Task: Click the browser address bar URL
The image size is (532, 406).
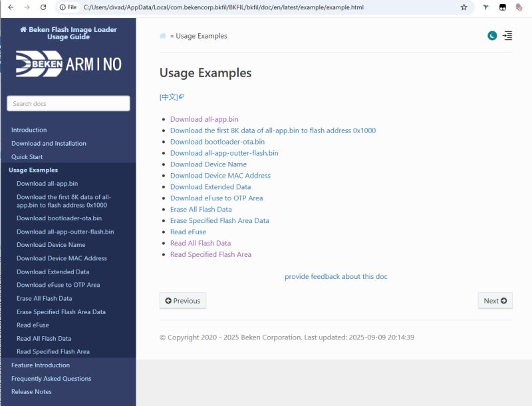Action: 223,7
